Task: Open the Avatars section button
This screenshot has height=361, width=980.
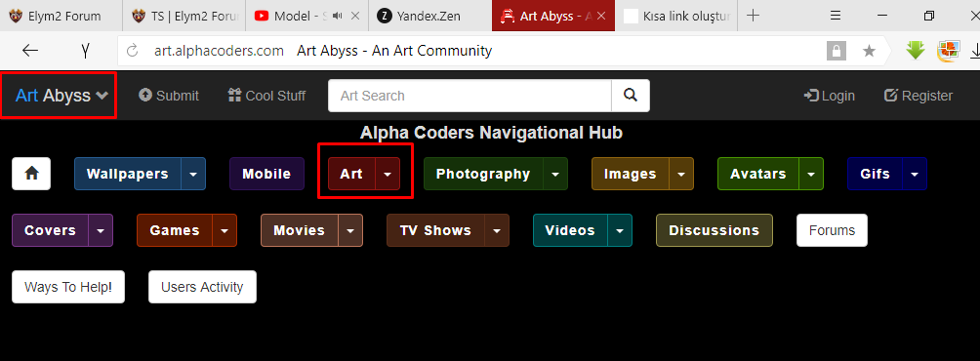Action: [758, 174]
